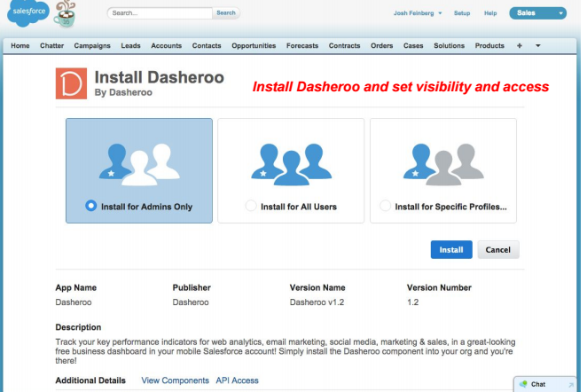Open the Setup link
This screenshot has height=392, width=587.
pos(462,13)
